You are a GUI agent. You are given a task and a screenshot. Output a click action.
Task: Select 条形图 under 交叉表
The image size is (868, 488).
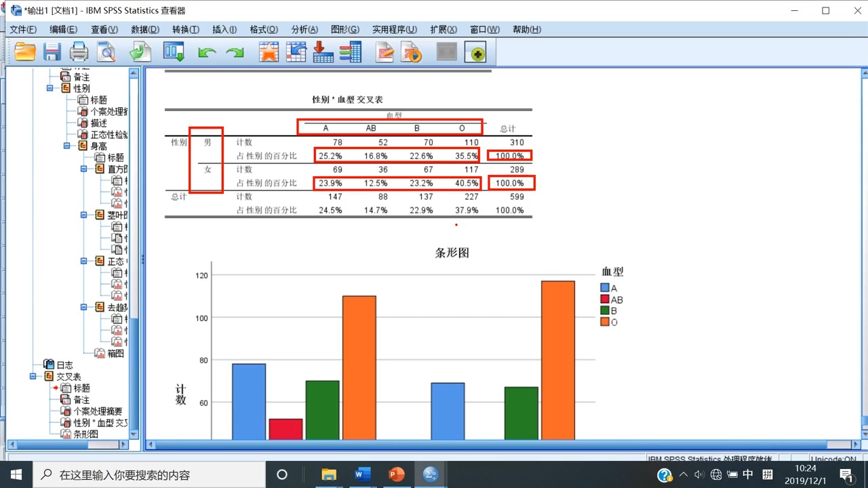coord(86,434)
